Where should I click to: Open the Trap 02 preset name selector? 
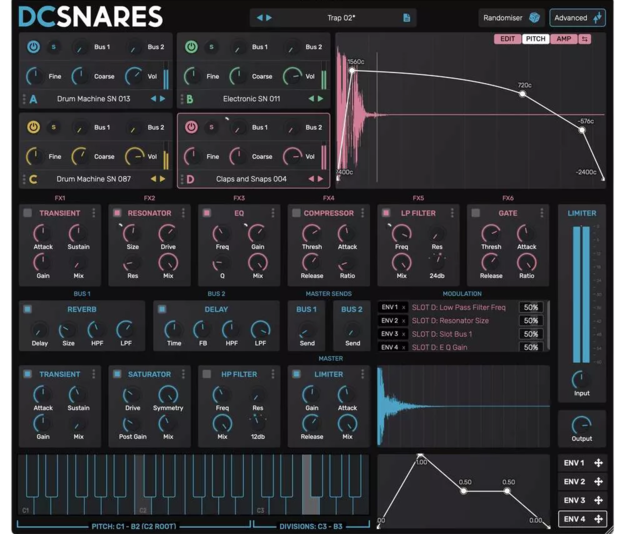click(x=333, y=18)
